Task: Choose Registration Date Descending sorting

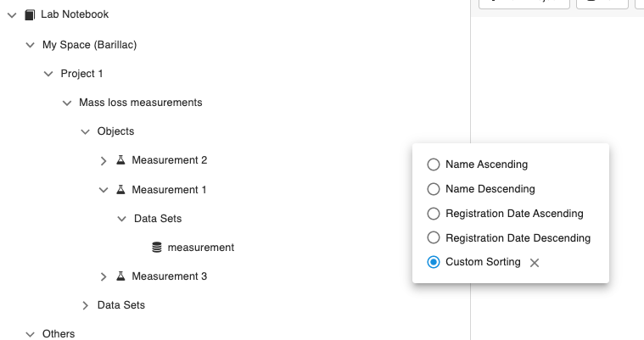Action: (434, 237)
